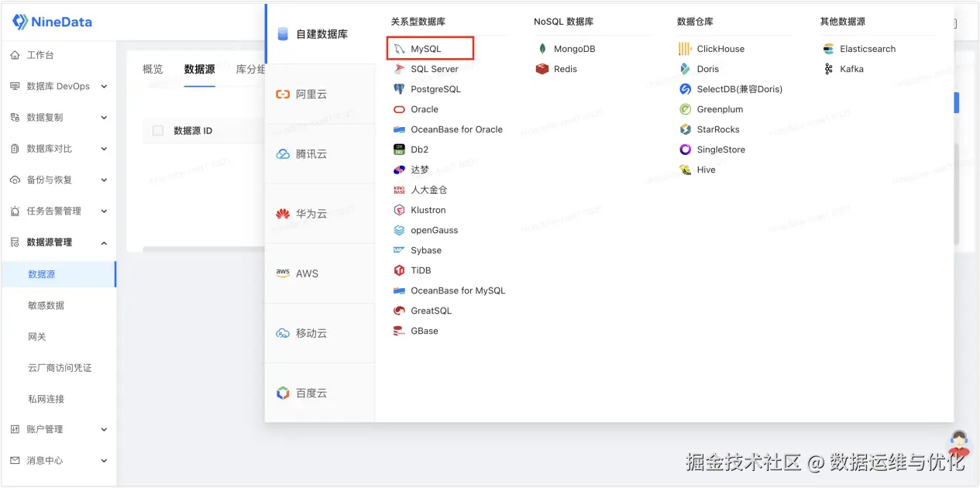Switch to 概览 tab
This screenshot has width=980, height=488.
[153, 69]
